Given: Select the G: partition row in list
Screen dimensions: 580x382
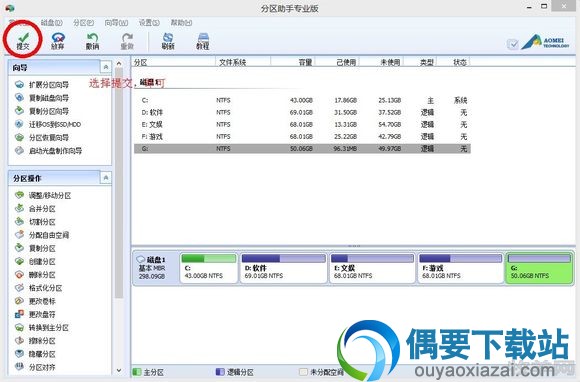Looking at the screenshot, I should click(x=302, y=149).
